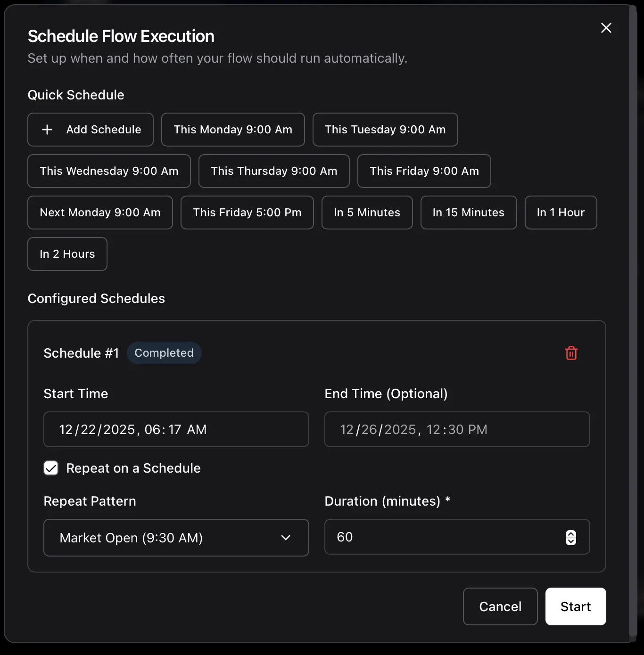Schedule flow to run In 1 Hour
Viewport: 644px width, 655px height.
coord(561,213)
